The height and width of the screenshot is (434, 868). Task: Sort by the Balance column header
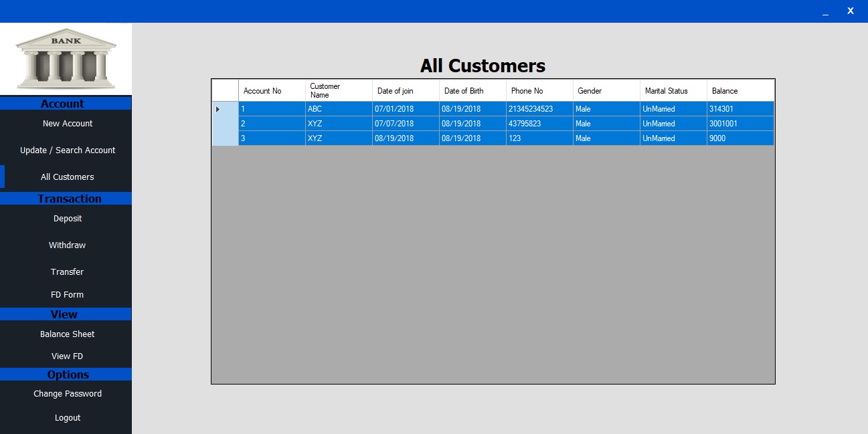coord(740,90)
